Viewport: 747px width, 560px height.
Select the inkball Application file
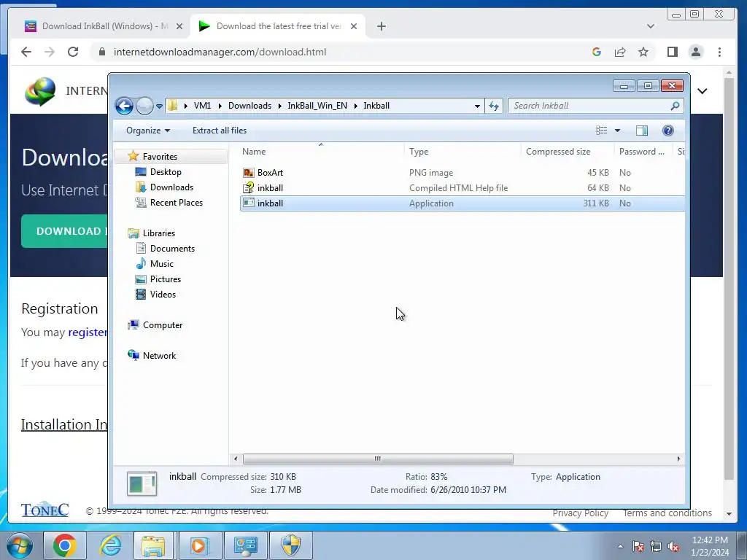(462, 203)
